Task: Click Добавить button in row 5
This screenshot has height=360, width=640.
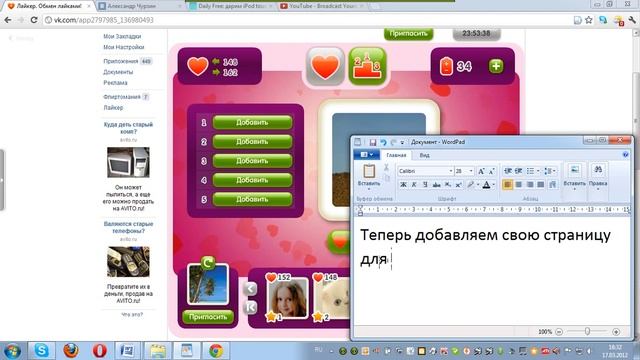Action: [x=252, y=199]
